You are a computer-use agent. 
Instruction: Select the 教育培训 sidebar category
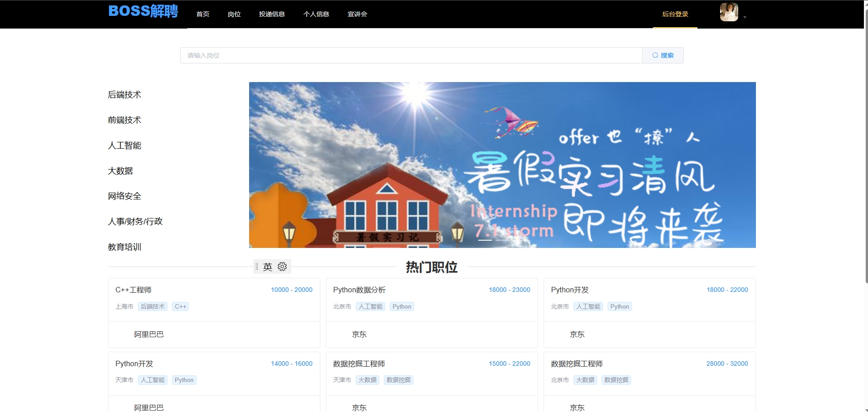pyautogui.click(x=125, y=247)
